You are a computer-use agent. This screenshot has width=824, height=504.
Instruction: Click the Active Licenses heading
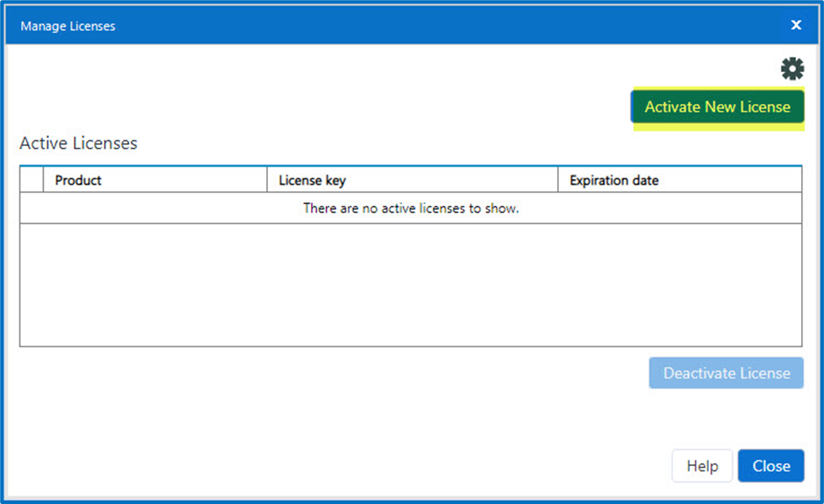pos(77,143)
